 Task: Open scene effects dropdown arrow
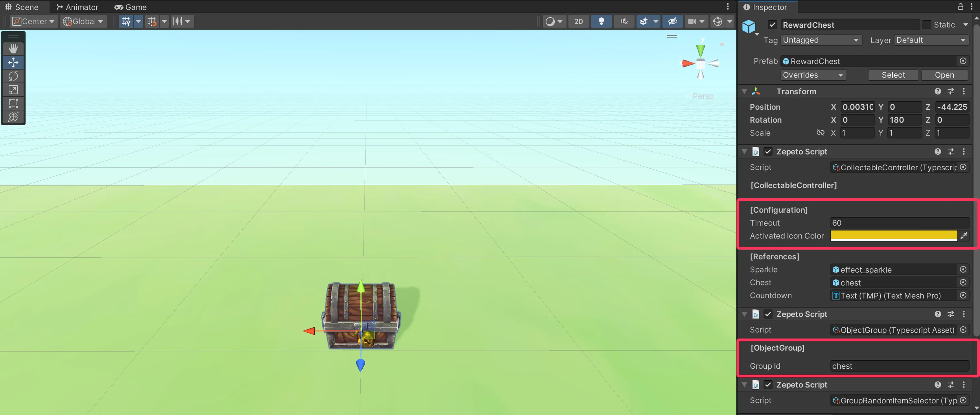[656, 21]
